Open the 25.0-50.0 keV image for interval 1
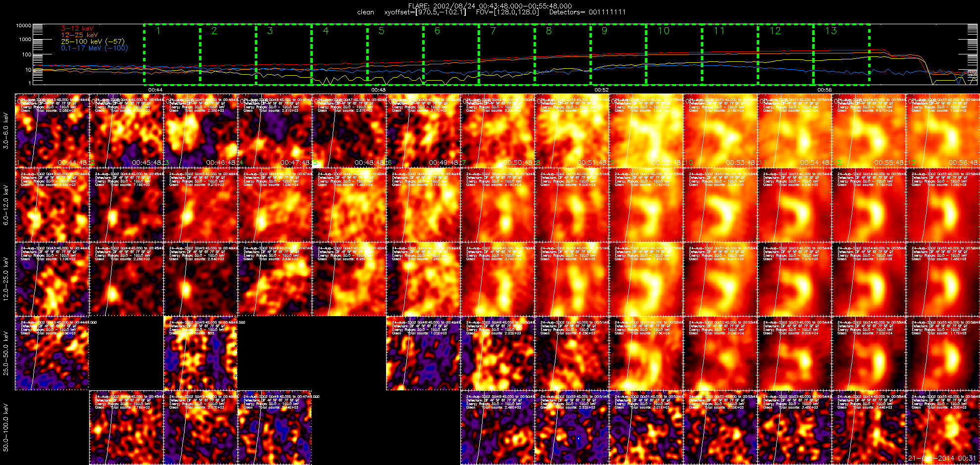The width and height of the screenshot is (980, 465). [52, 353]
